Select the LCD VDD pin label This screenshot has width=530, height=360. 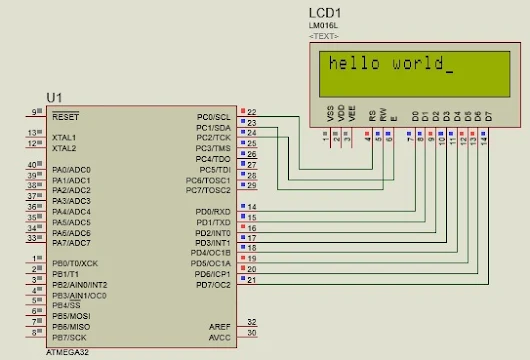pos(341,113)
